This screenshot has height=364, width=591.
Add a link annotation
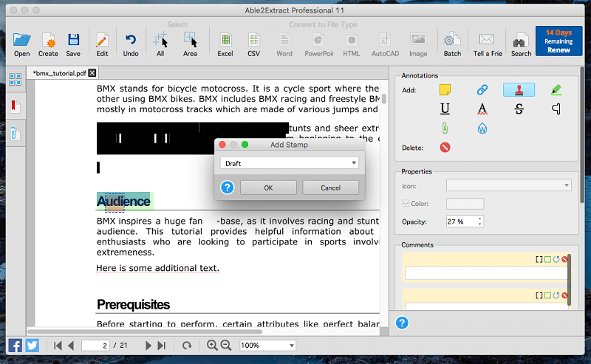click(482, 89)
